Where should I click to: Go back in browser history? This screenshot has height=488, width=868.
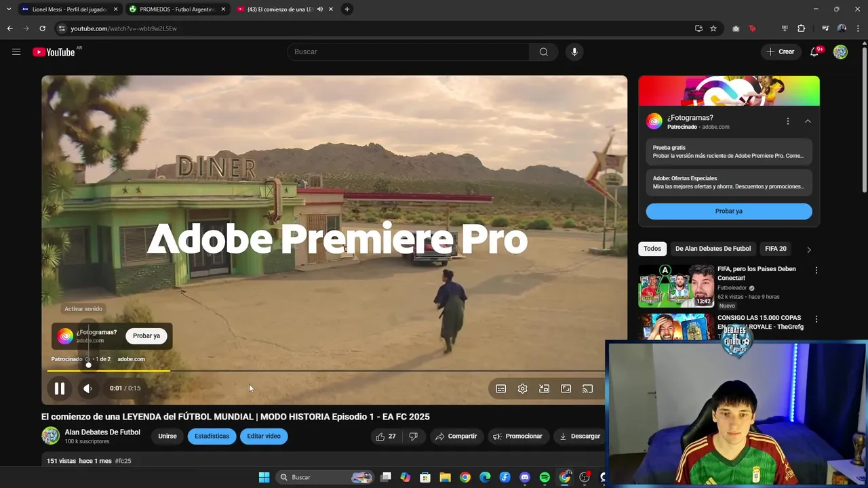point(9,28)
